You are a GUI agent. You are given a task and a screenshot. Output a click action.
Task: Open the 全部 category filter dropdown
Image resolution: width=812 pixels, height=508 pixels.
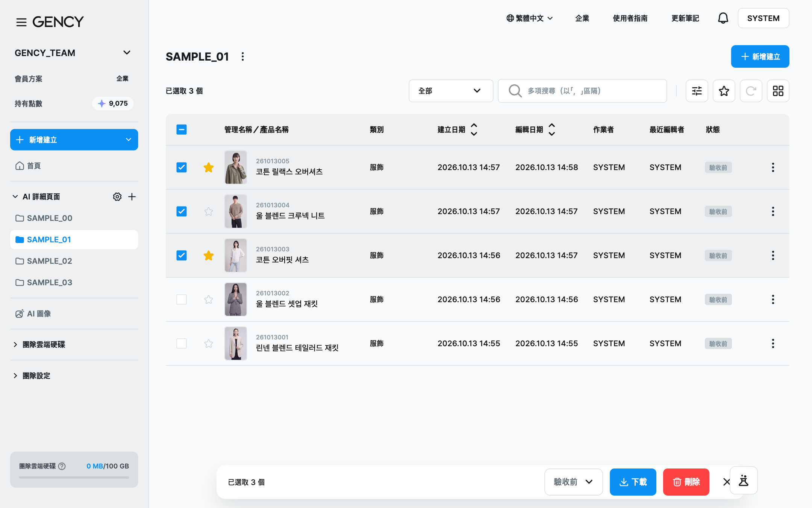(451, 91)
